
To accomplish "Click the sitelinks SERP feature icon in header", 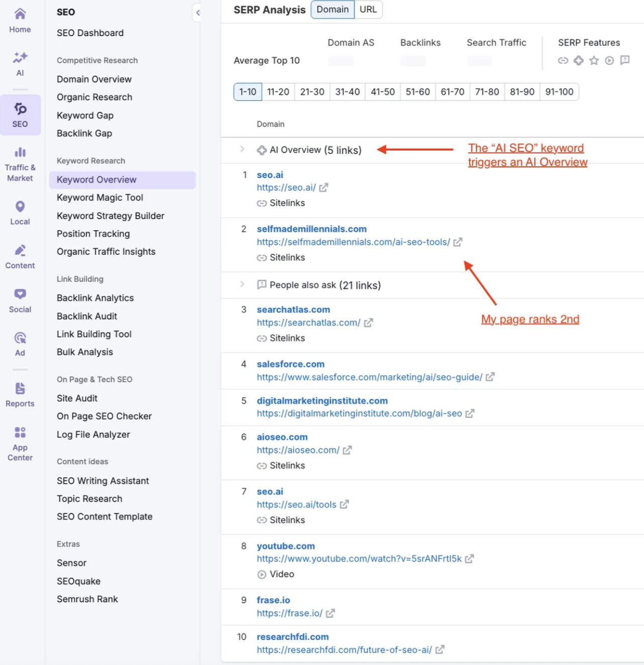I will pyautogui.click(x=563, y=60).
